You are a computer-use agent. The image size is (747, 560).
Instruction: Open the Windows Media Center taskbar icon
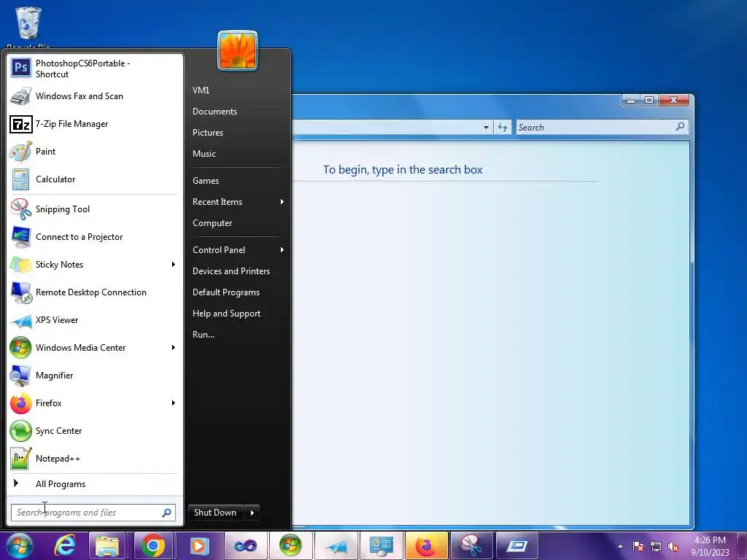click(x=290, y=545)
